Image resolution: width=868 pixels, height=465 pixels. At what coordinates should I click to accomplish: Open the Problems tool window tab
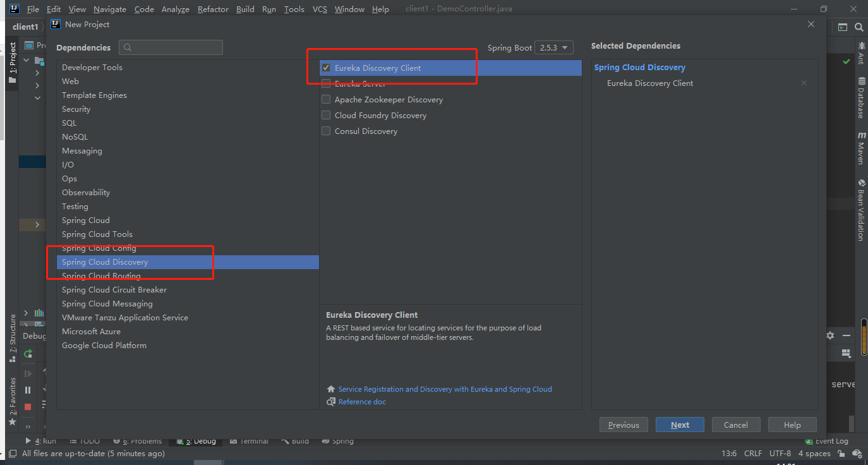tap(137, 441)
